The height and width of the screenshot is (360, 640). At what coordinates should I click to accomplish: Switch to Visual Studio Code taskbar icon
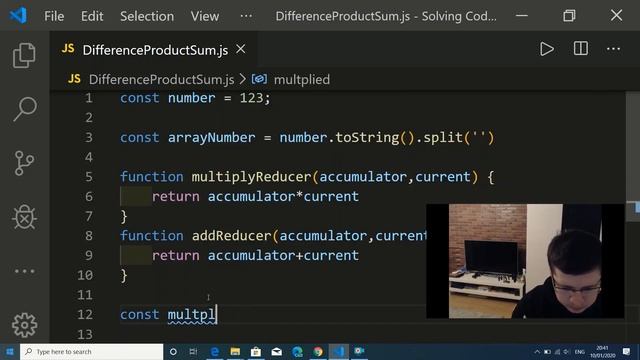[x=339, y=351]
